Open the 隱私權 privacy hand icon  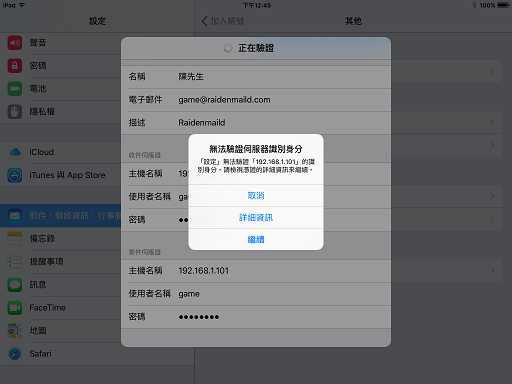tap(15, 112)
